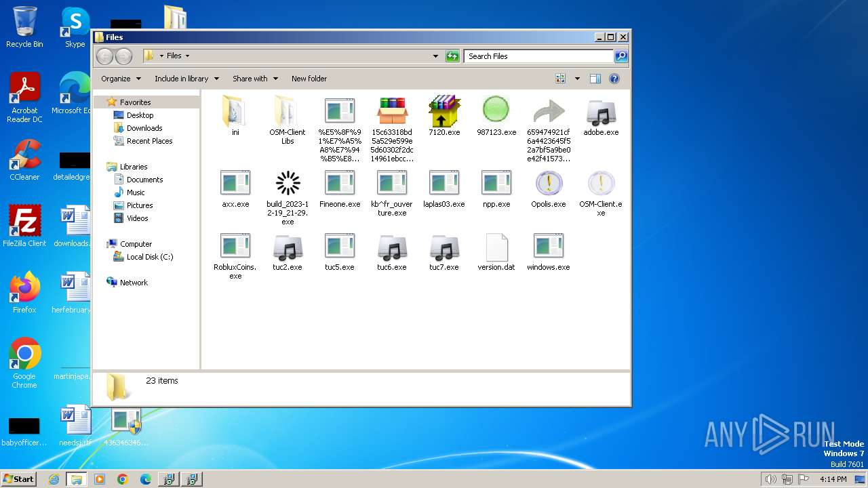Expand the Files breadcrumb arrow
The width and height of the screenshot is (868, 488).
click(187, 56)
